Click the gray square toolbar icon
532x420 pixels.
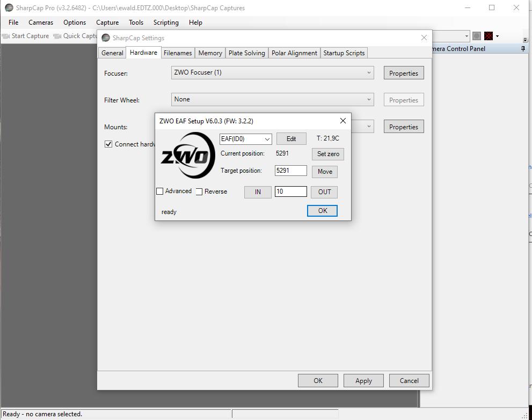click(x=477, y=36)
